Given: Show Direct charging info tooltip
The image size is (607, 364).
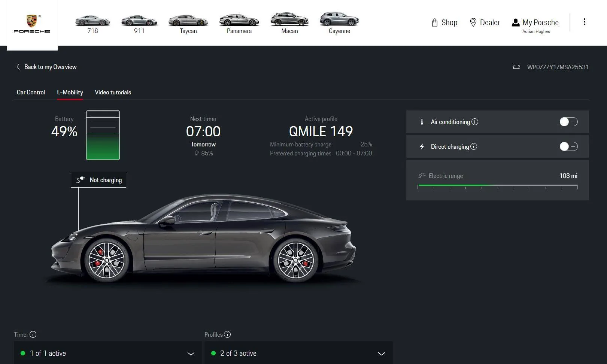Looking at the screenshot, I should [x=474, y=146].
